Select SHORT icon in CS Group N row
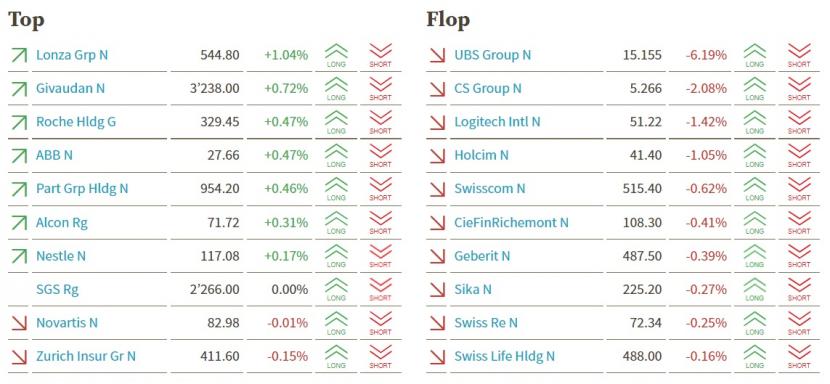This screenshot has width=830, height=384. tap(799, 89)
